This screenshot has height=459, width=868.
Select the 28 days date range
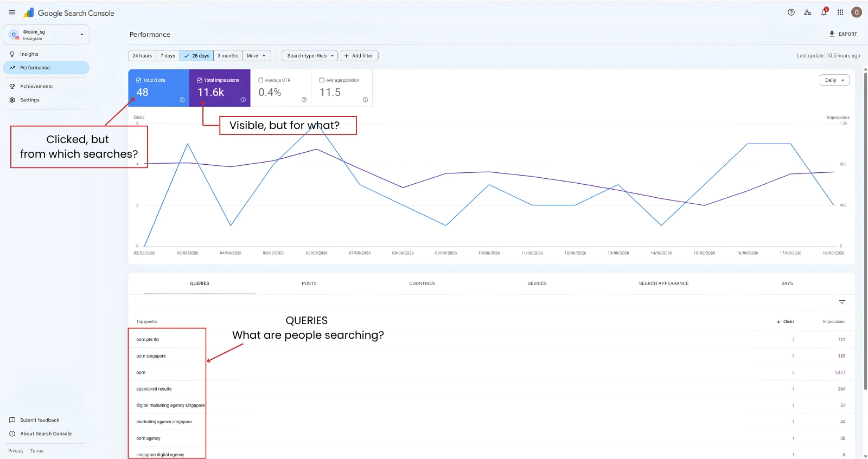tap(196, 56)
